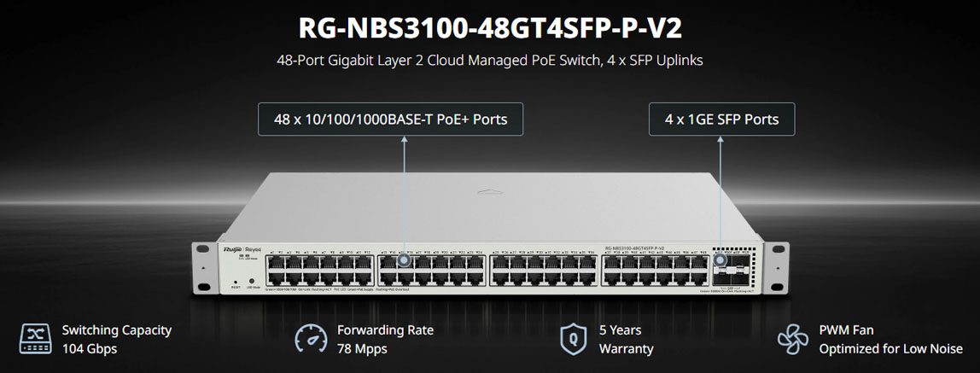
Task: Click the Forwarding Rate speedometer icon
Action: click(311, 339)
